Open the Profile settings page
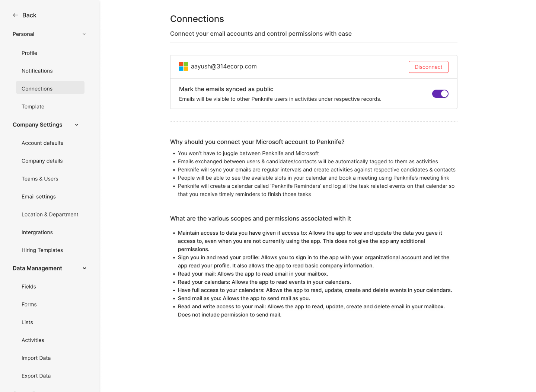Viewport: 536px width, 392px height. click(x=29, y=53)
